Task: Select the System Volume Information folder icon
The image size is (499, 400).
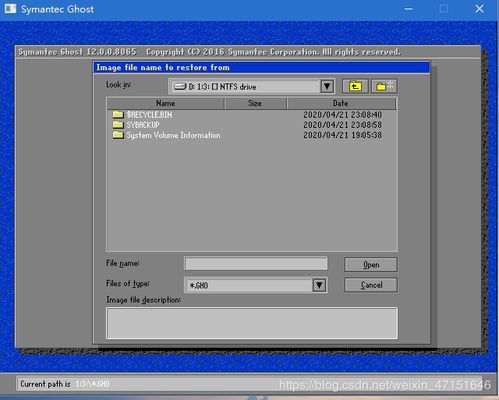Action: click(x=118, y=135)
